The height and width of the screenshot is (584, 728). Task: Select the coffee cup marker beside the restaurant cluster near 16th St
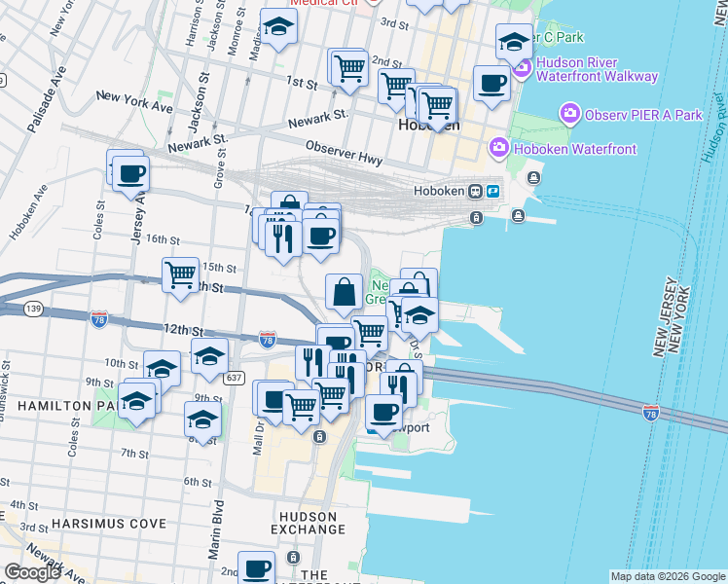tap(321, 237)
